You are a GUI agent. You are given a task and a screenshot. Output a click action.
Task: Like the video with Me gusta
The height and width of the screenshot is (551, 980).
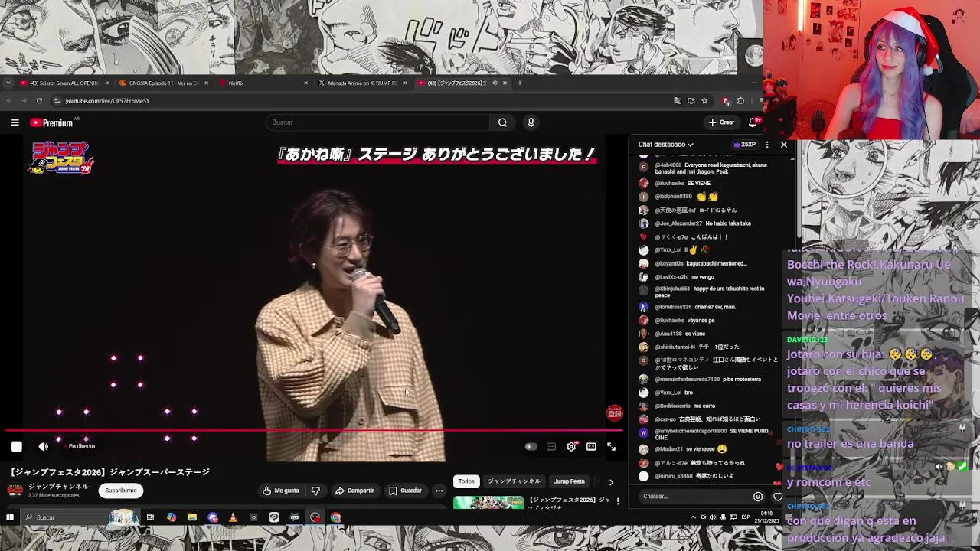pyautogui.click(x=281, y=491)
